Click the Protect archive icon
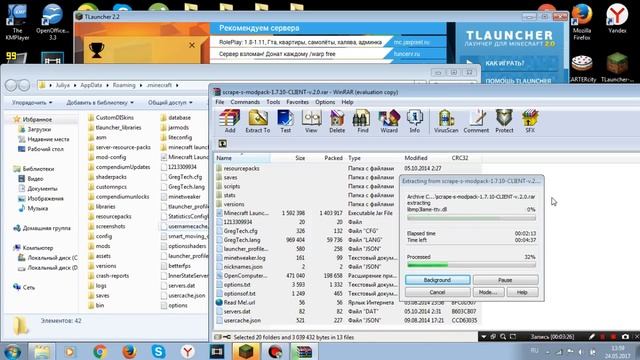 tap(504, 121)
